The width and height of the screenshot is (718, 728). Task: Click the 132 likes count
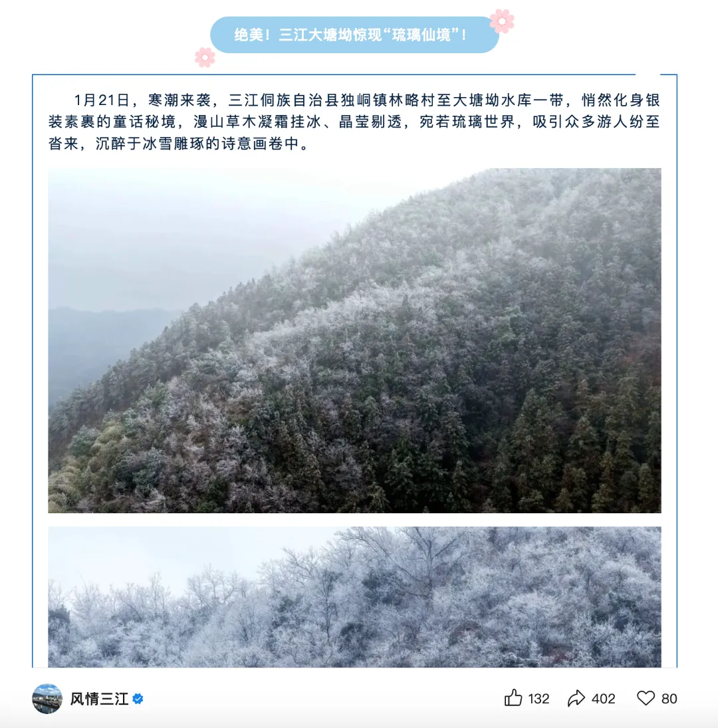click(538, 699)
